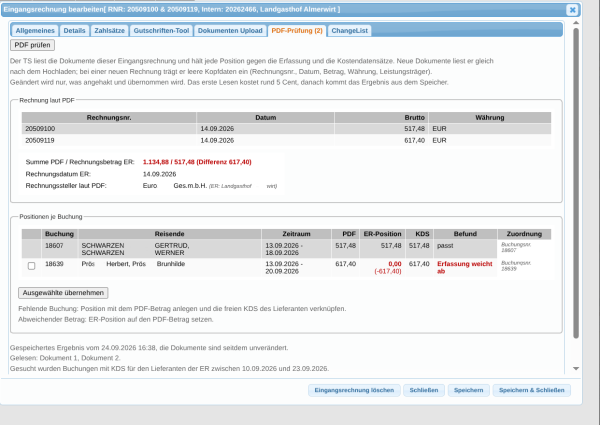Click the Währung column header
The image size is (600, 425).
(490, 117)
